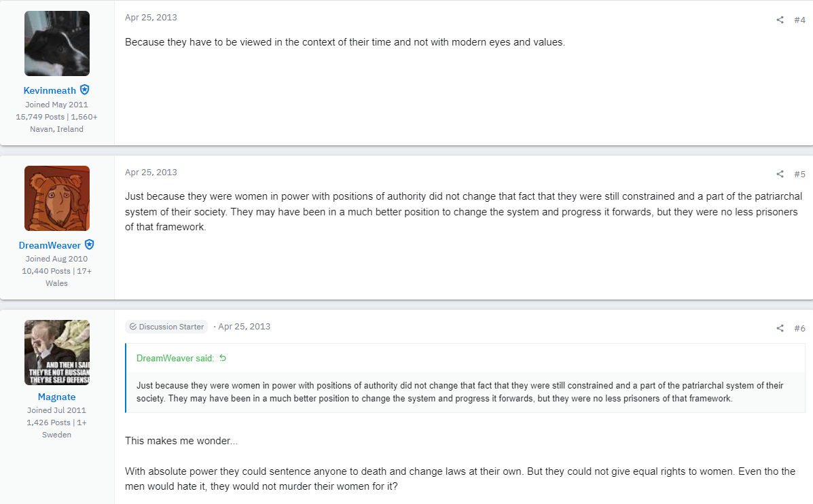Image resolution: width=813 pixels, height=504 pixels.
Task: Click the Apr 25, 2013 date on post #6
Action: [245, 327]
